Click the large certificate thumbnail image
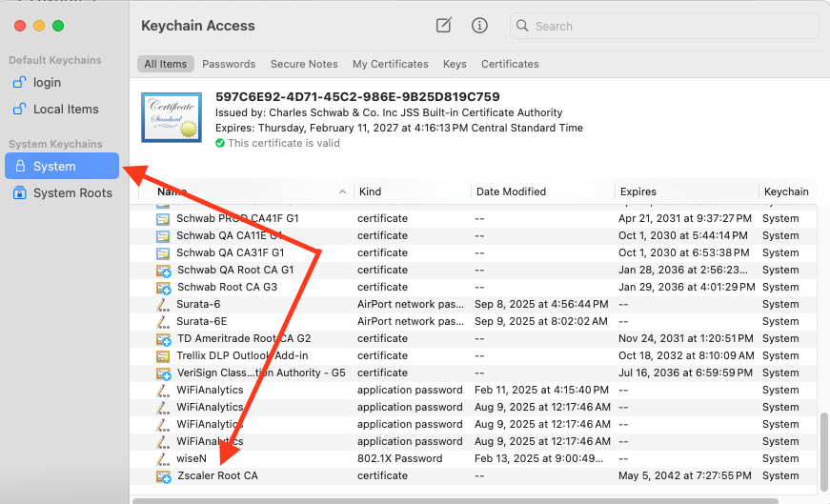 (171, 117)
